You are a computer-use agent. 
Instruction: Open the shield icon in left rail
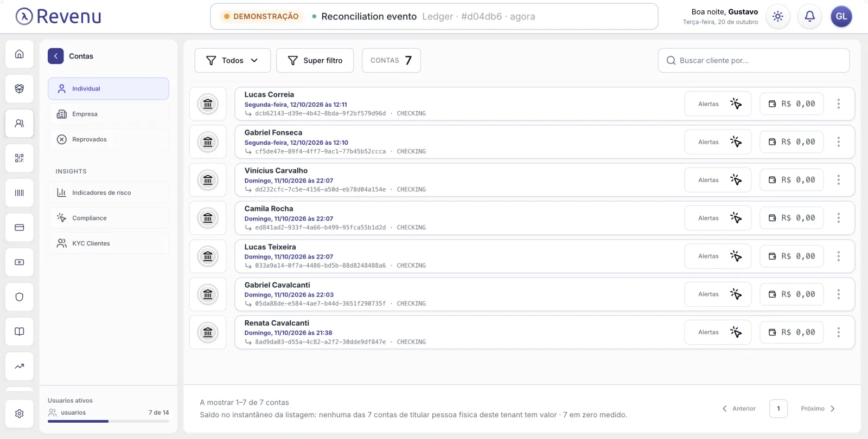tap(20, 297)
